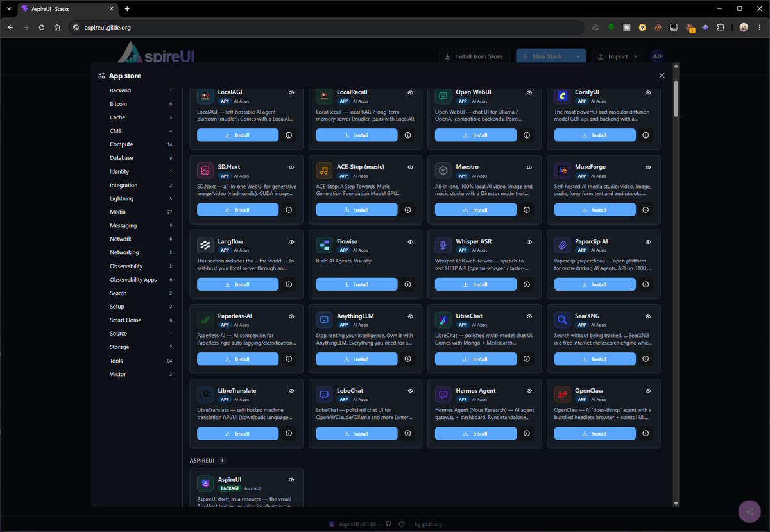Click the Hermes Agent icon
The image size is (770, 532).
(443, 394)
